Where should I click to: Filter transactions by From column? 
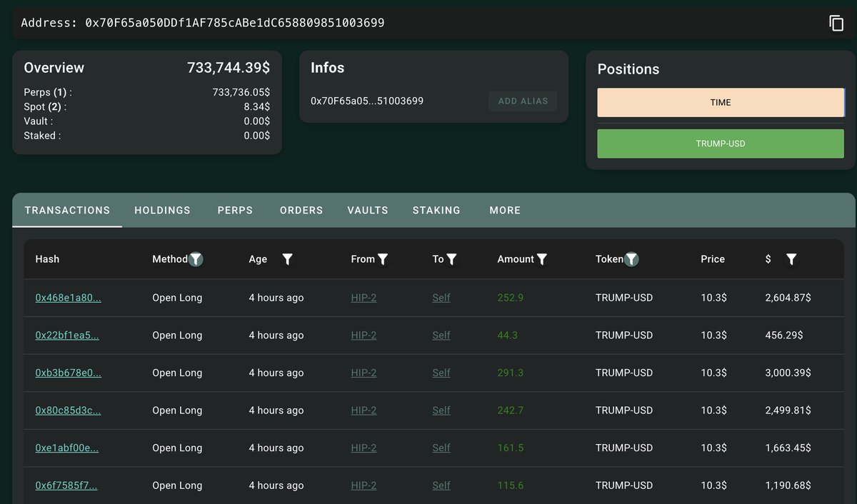(x=383, y=259)
